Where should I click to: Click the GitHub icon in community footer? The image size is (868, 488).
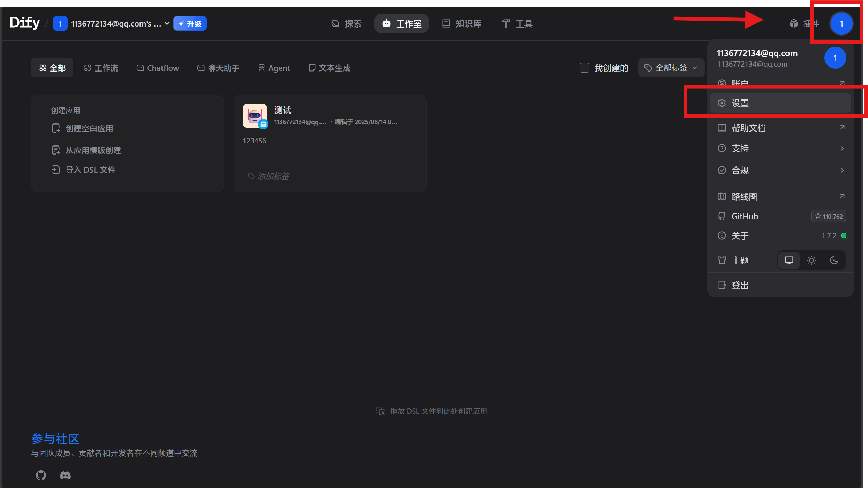pyautogui.click(x=41, y=475)
